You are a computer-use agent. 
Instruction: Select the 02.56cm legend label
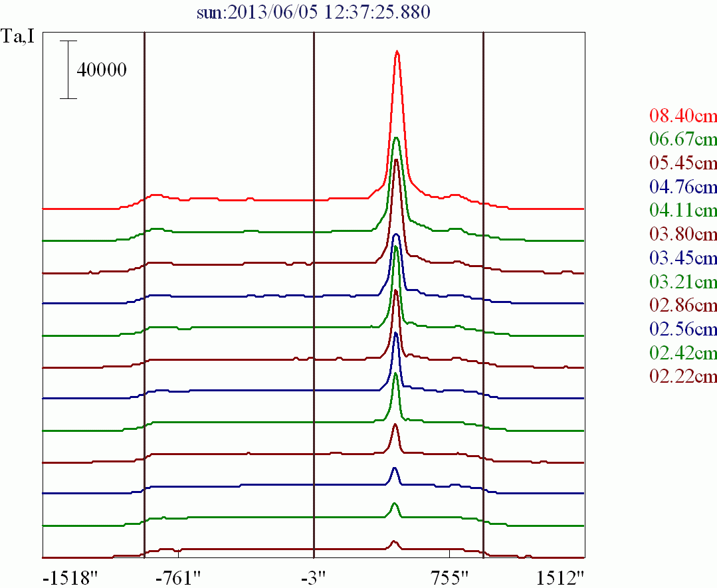click(683, 329)
